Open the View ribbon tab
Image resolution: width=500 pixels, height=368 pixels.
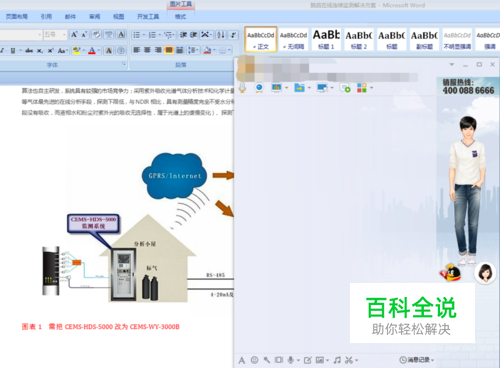(x=118, y=16)
